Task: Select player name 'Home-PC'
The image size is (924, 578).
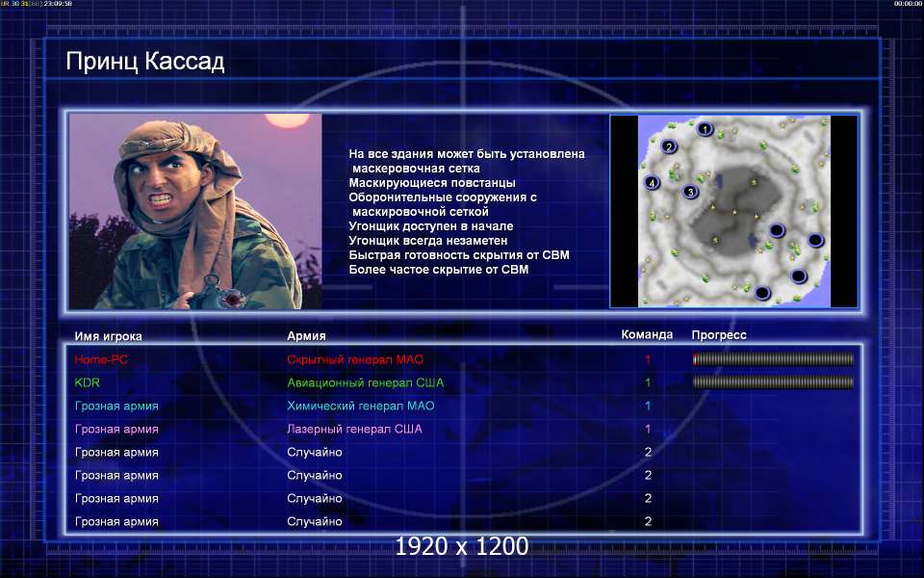Action: click(101, 359)
